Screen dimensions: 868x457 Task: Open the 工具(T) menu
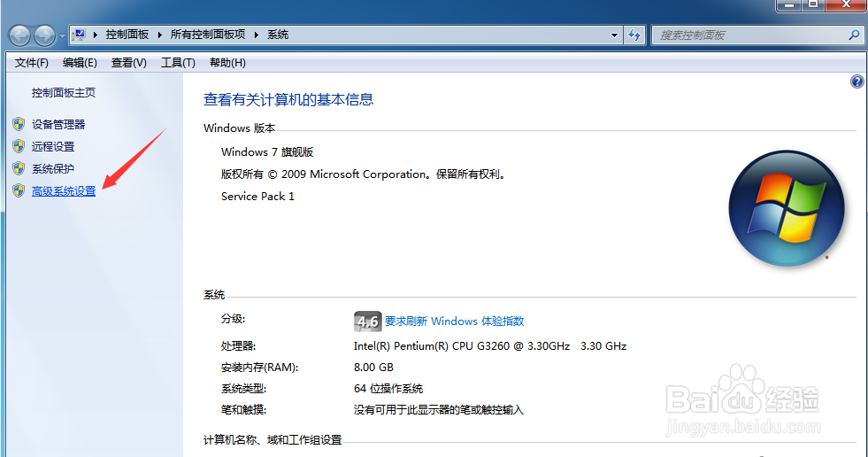click(x=178, y=63)
